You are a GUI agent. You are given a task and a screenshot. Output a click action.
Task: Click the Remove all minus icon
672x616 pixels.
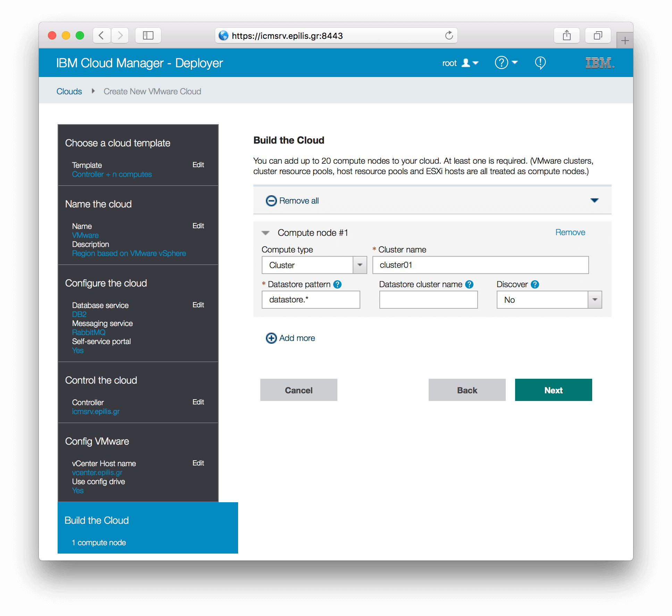coord(271,201)
